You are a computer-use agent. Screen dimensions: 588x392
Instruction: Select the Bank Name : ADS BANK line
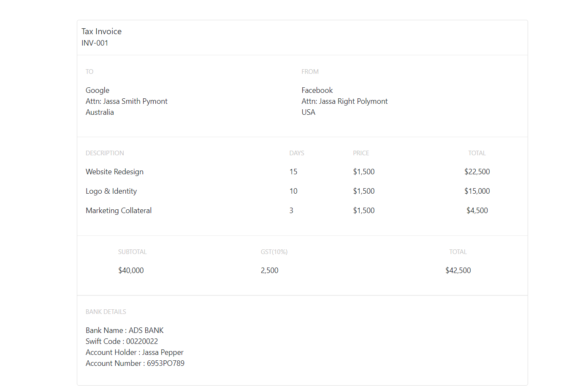(x=125, y=330)
